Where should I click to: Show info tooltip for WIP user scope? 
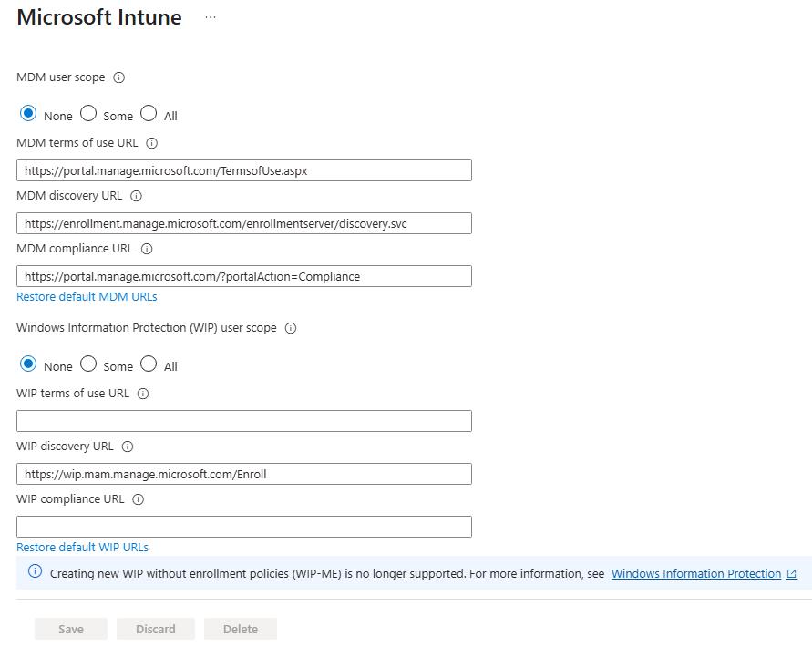point(291,328)
